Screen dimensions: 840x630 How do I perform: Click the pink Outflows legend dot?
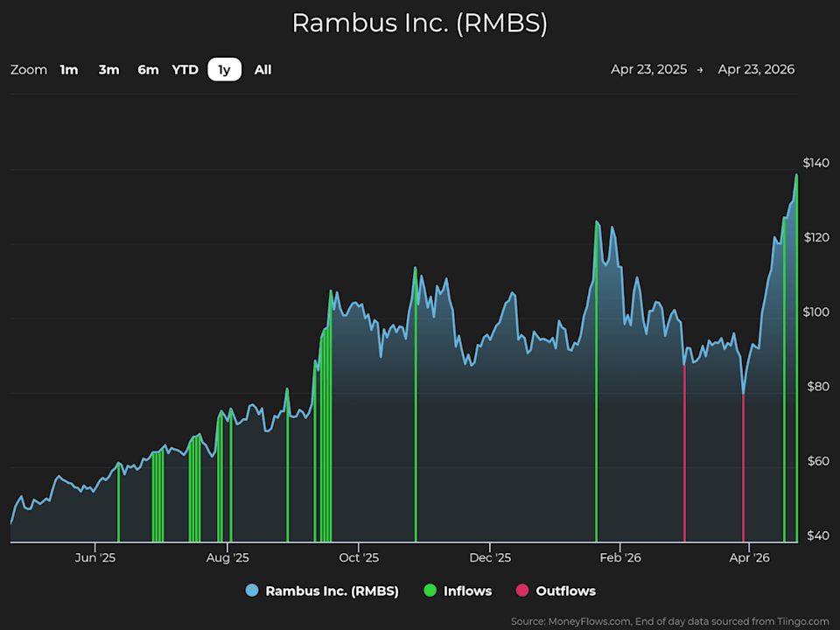tap(522, 591)
